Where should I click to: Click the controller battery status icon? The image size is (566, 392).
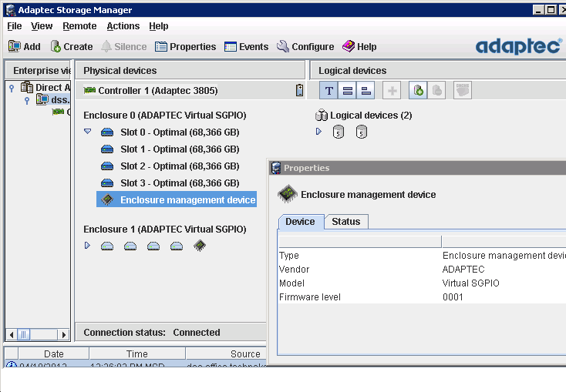click(x=299, y=90)
